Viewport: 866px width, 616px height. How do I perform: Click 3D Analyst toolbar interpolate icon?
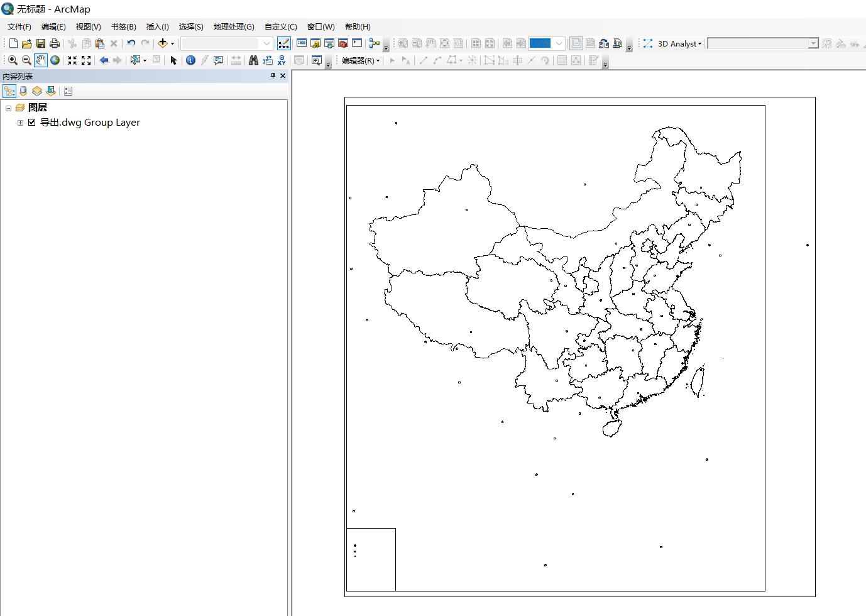click(648, 43)
